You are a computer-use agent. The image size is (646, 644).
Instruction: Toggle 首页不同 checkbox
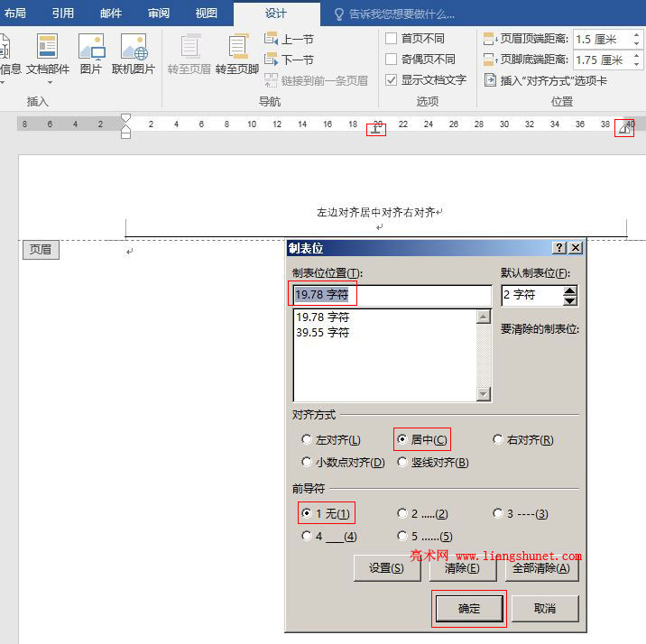[391, 38]
